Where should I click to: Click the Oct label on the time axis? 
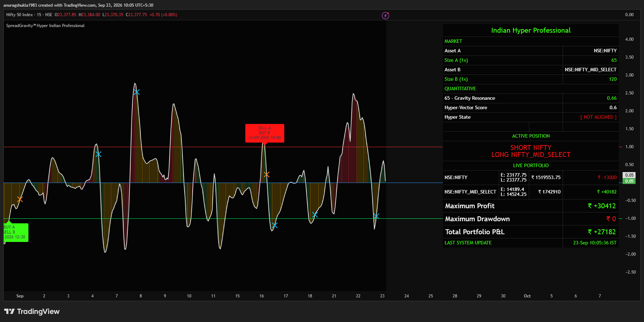click(527, 296)
